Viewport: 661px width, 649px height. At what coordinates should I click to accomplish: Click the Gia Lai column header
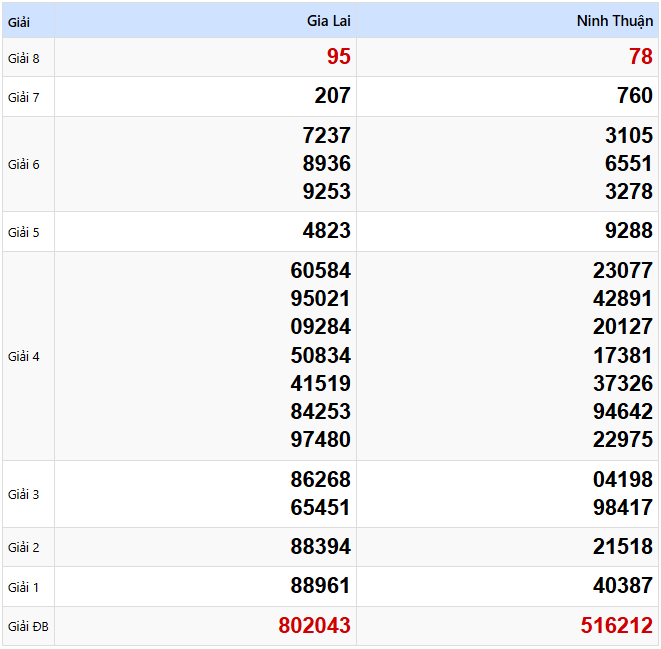328,21
